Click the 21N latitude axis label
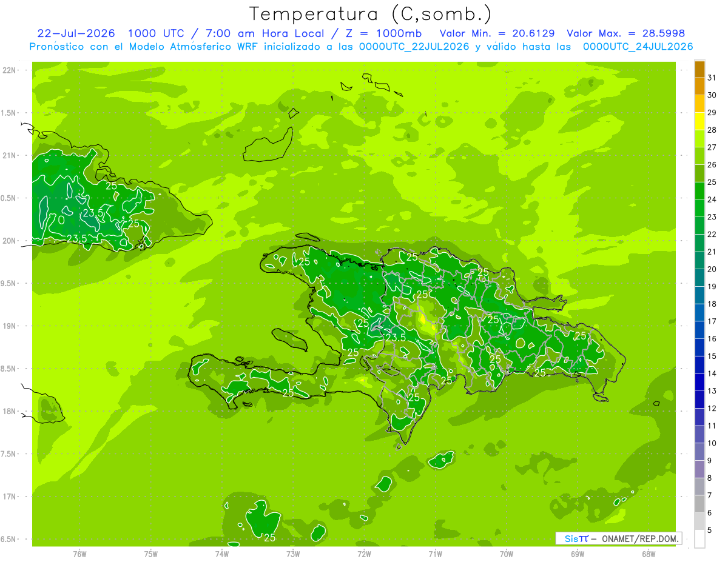The width and height of the screenshot is (728, 562). [9, 155]
